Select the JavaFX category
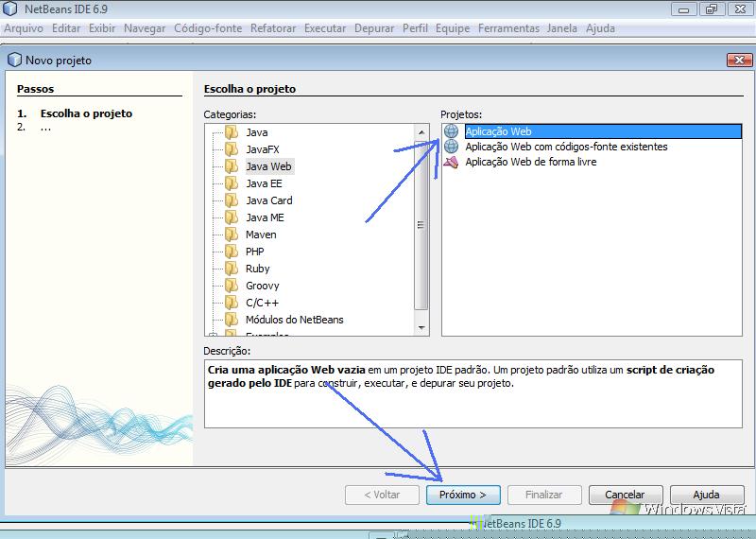The height and width of the screenshot is (539, 756). click(263, 149)
